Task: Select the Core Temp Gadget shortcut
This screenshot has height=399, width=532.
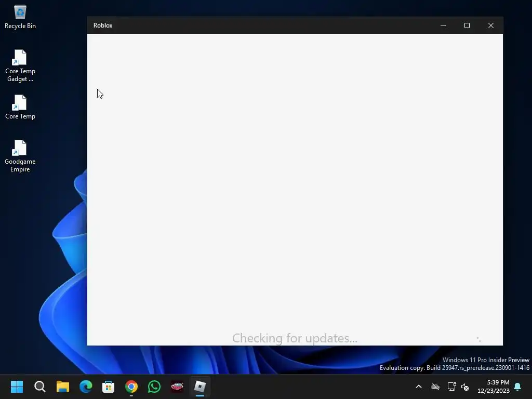Action: pos(20,66)
